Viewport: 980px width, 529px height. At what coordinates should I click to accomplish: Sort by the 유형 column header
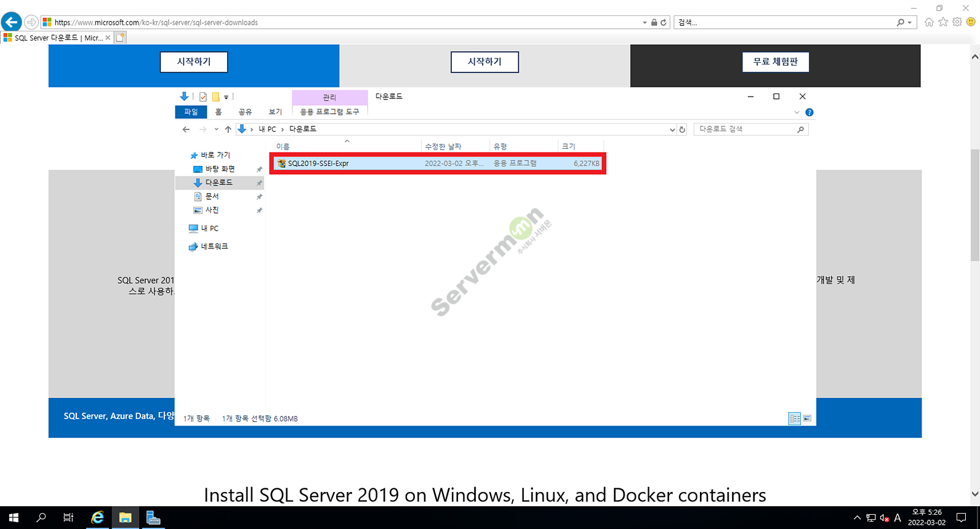[x=524, y=146]
